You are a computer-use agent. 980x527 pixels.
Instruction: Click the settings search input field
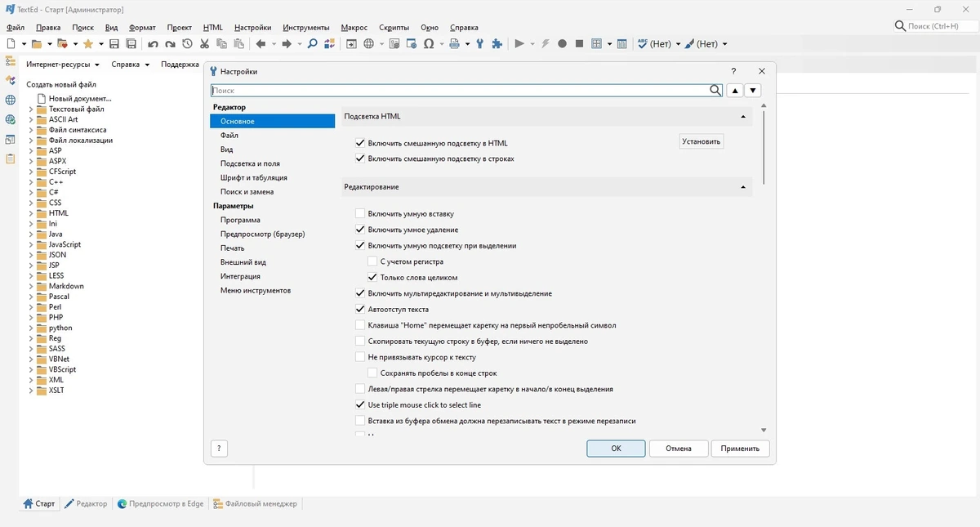tap(460, 91)
